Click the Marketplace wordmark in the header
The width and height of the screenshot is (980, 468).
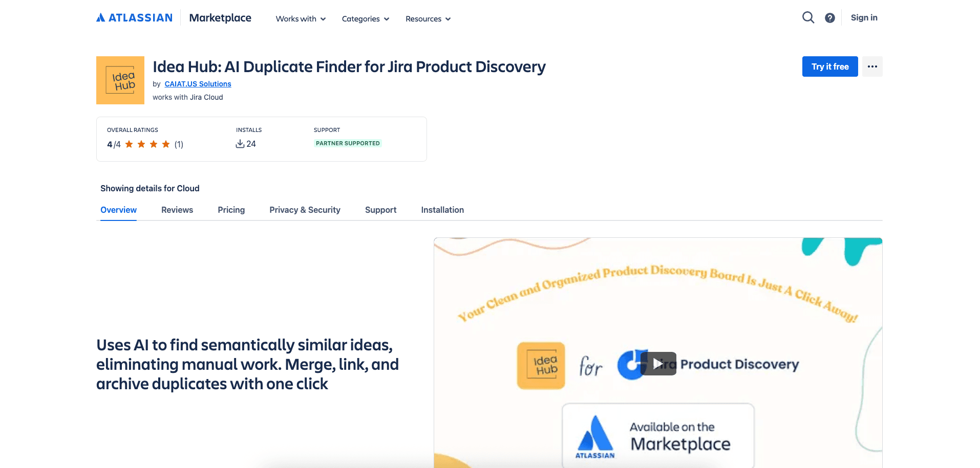click(220, 17)
